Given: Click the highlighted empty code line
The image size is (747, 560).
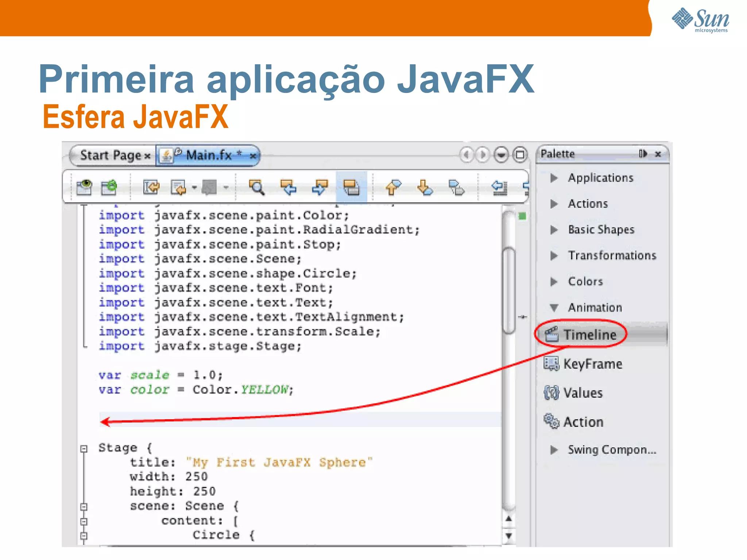Looking at the screenshot, I should (x=300, y=419).
